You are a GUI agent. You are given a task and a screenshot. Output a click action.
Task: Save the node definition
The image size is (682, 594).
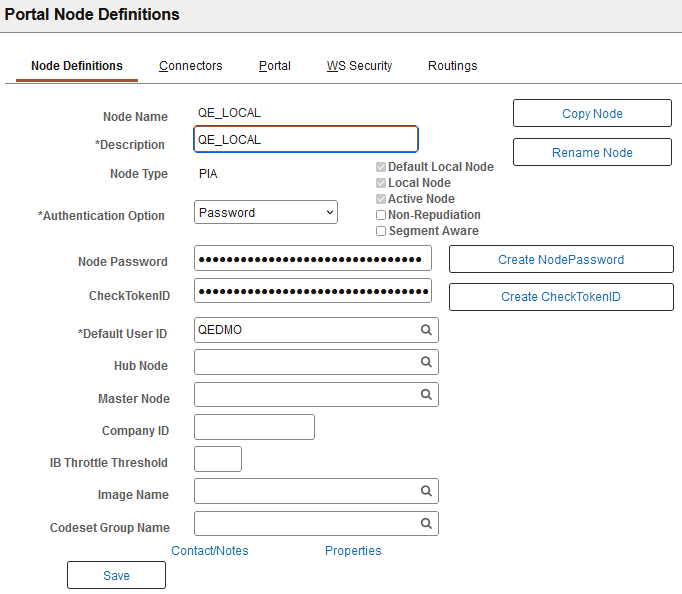tap(116, 576)
